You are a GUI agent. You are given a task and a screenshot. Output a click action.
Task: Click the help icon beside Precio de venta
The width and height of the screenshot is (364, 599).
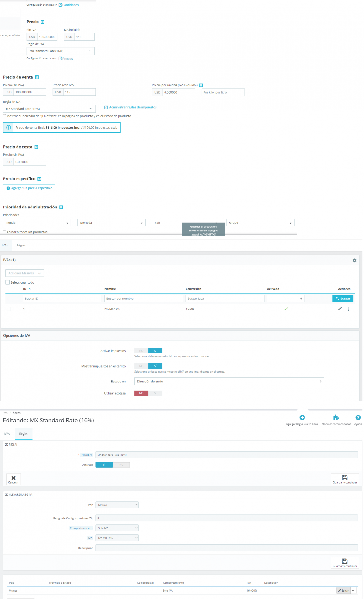[x=37, y=77]
